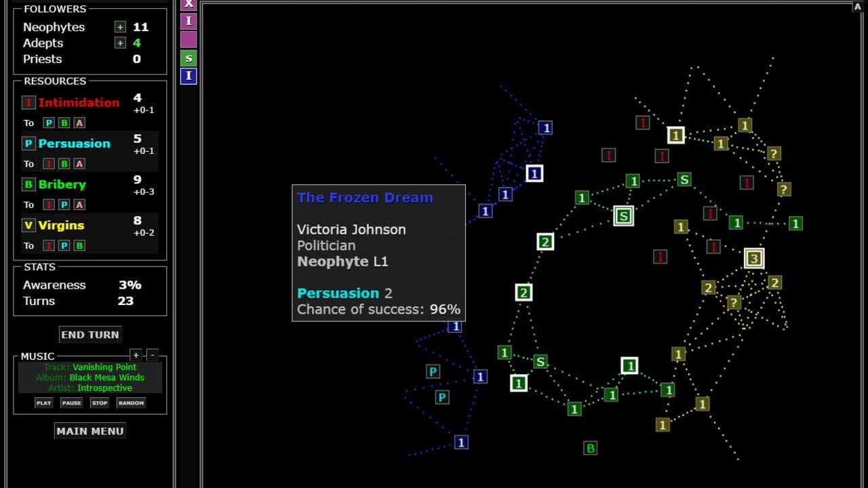Image resolution: width=868 pixels, height=488 pixels.
Task: Convert Virgins to Intimidation (I)
Action: 49,245
